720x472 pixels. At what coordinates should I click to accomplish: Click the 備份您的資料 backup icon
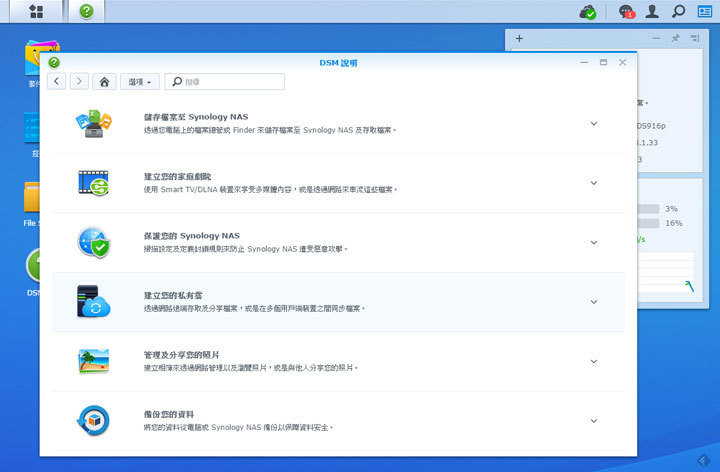coord(93,420)
